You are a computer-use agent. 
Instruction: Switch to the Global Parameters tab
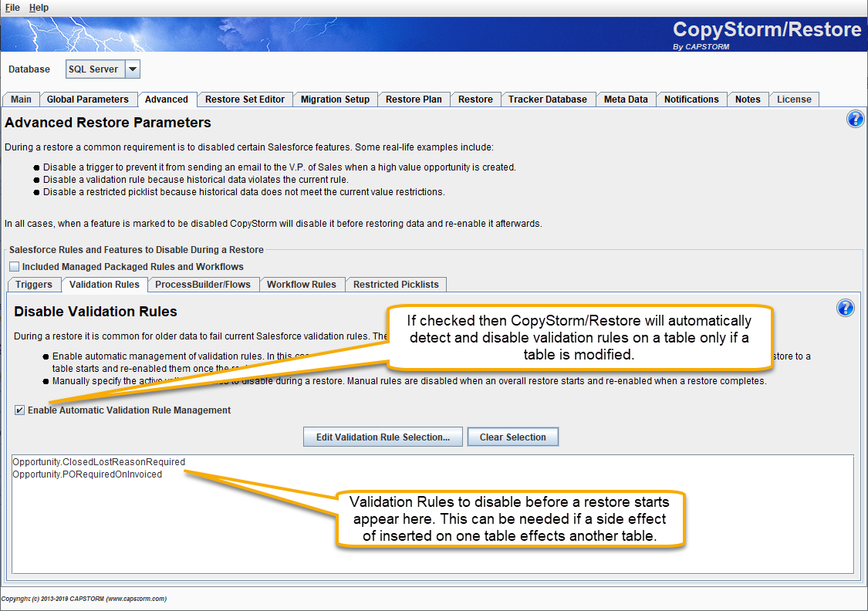[87, 99]
